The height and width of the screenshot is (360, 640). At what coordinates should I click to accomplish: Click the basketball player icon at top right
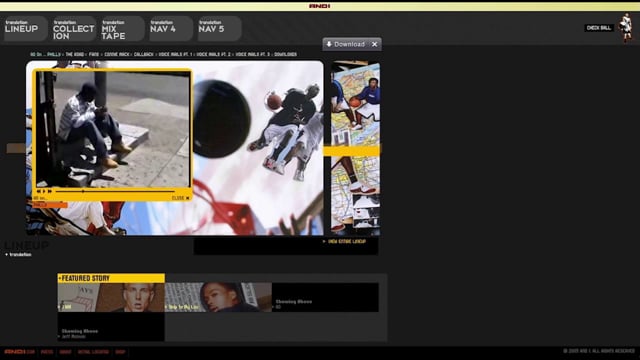(626, 28)
